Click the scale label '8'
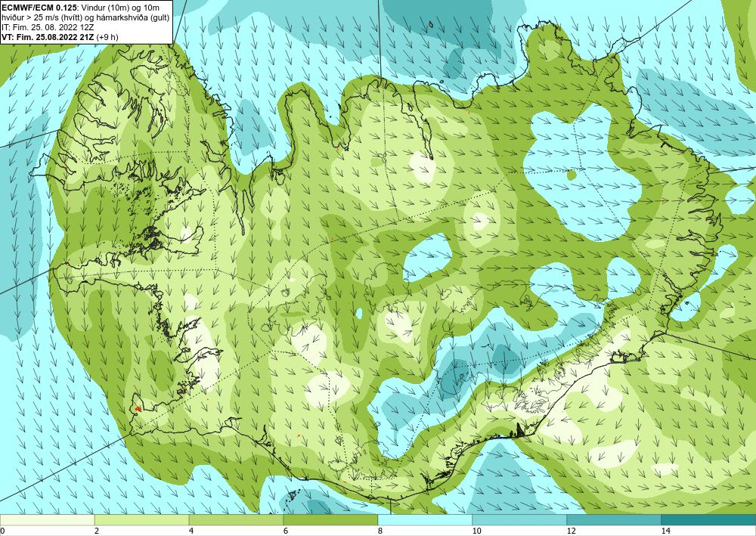Image resolution: width=756 pixels, height=536 pixels. click(380, 531)
